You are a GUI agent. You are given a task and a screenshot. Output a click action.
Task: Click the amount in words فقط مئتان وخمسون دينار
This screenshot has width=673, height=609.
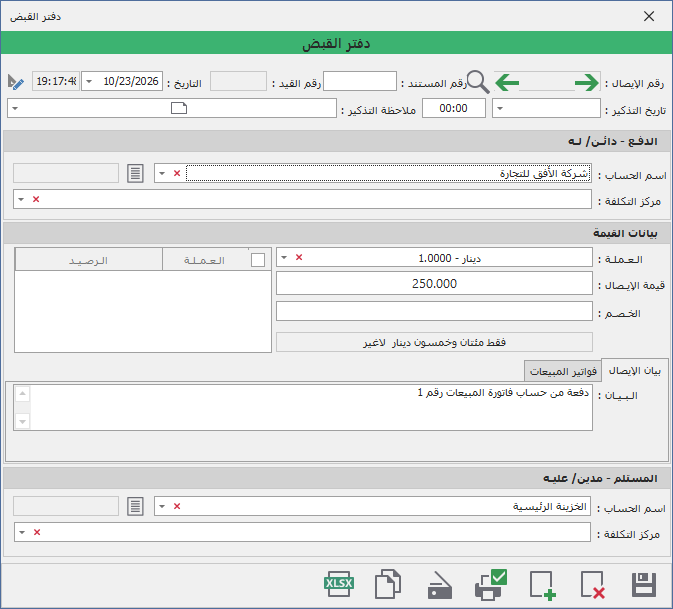pos(434,342)
